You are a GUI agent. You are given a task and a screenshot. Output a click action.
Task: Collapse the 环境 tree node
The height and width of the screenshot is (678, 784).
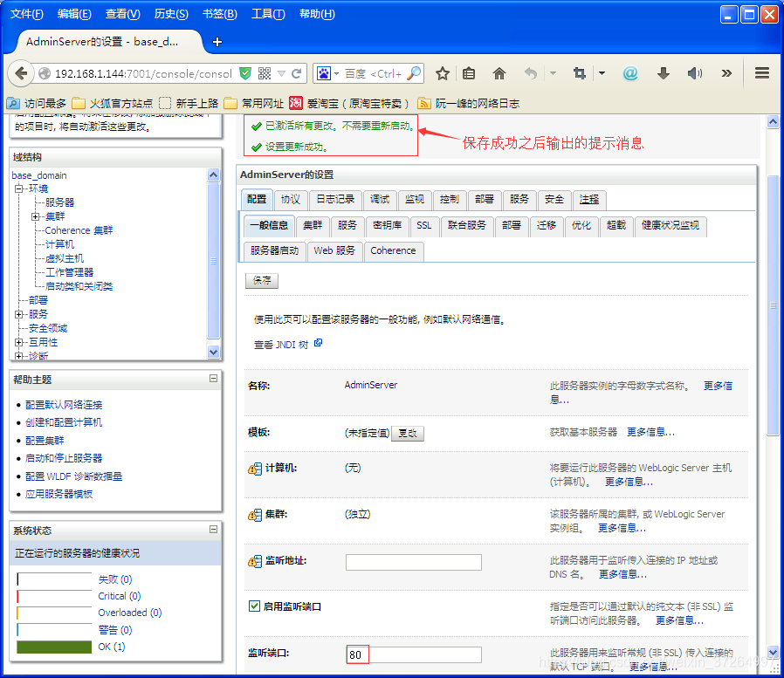coord(19,188)
